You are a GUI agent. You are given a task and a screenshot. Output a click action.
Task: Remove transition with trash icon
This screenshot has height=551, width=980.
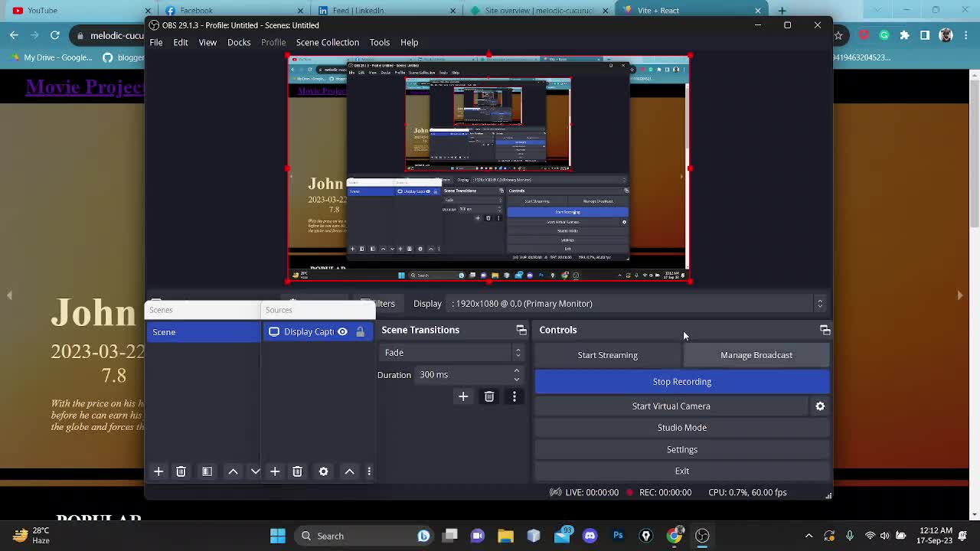click(488, 396)
